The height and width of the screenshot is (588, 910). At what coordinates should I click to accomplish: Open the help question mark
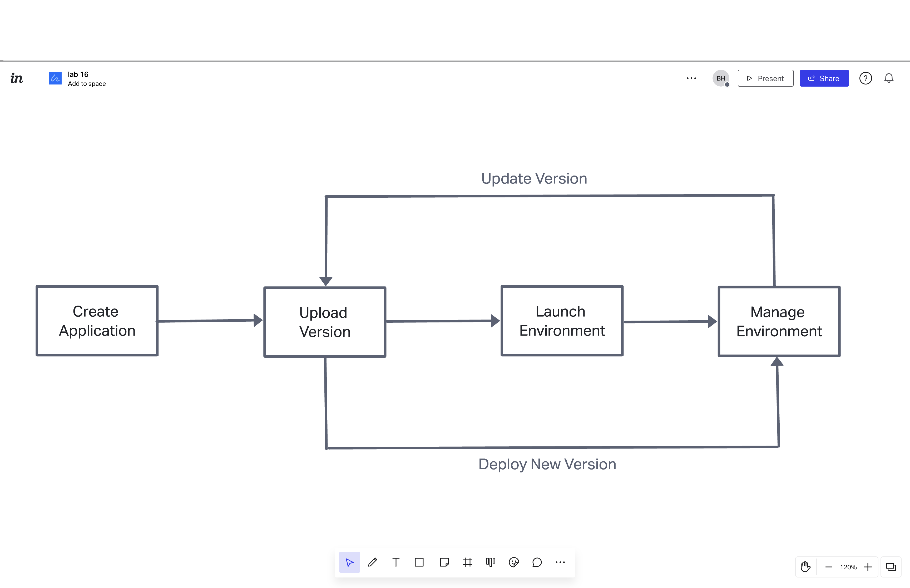866,78
